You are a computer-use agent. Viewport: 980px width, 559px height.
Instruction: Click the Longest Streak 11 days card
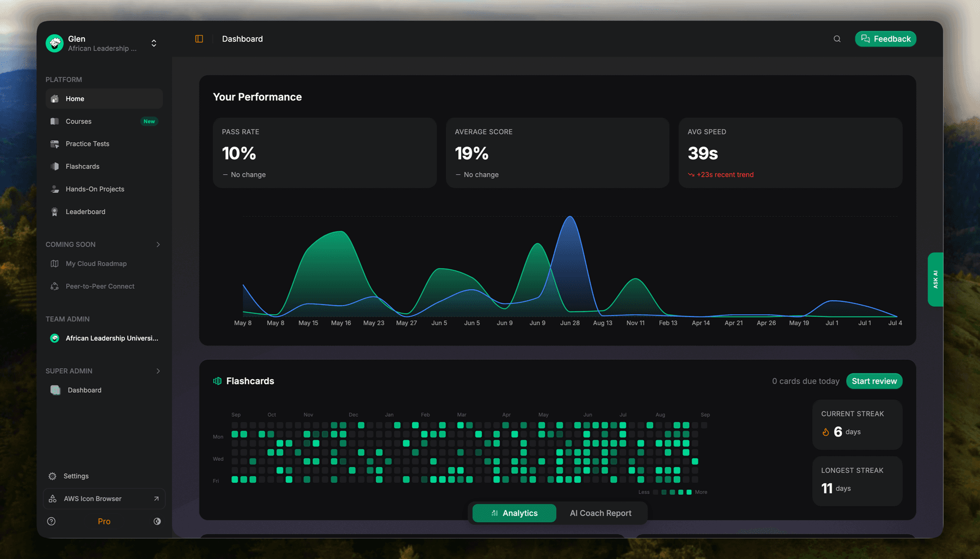point(857,481)
